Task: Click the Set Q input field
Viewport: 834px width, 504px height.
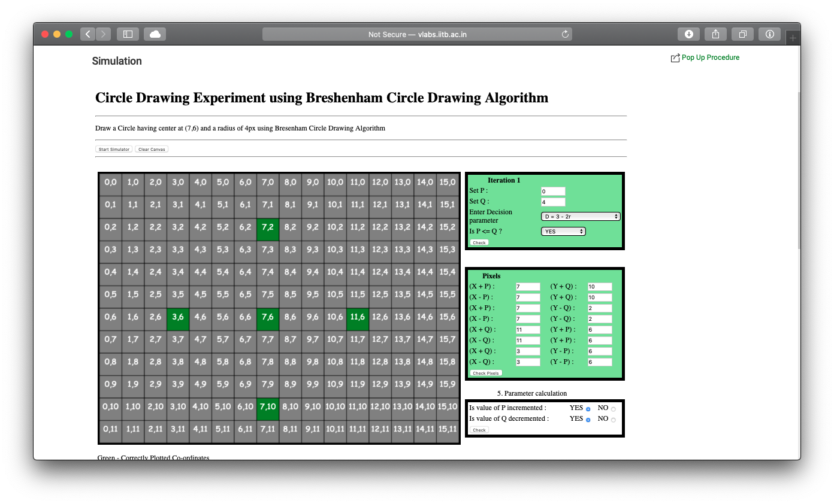Action: (553, 202)
